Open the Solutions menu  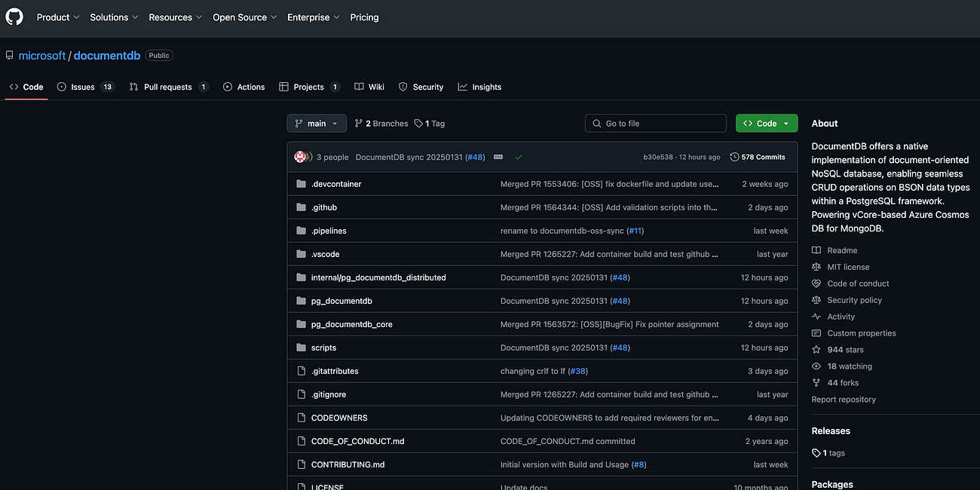point(114,17)
